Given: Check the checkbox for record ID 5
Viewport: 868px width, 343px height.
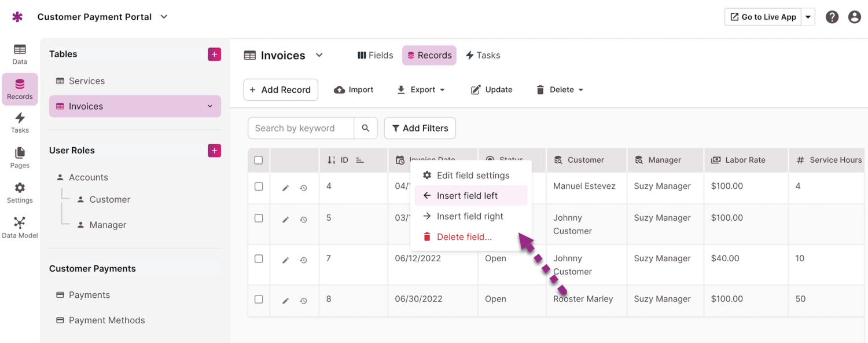Looking at the screenshot, I should click(x=259, y=218).
